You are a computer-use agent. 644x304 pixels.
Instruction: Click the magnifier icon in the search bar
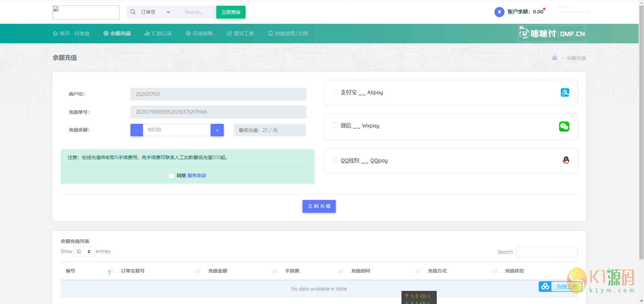(133, 12)
